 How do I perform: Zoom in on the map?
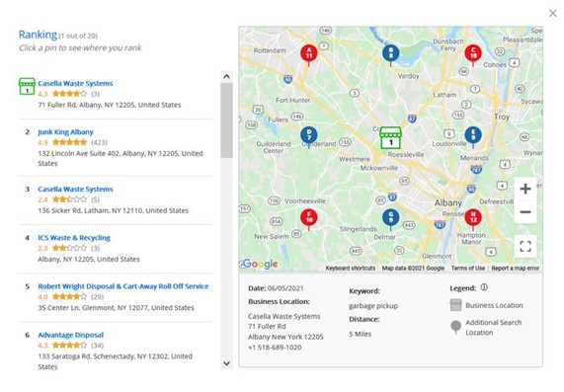(x=525, y=189)
